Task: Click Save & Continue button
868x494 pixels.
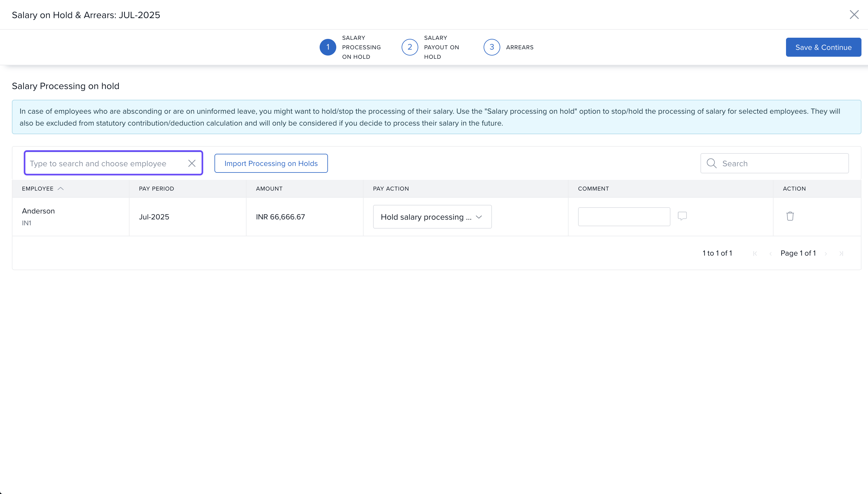Action: click(823, 47)
